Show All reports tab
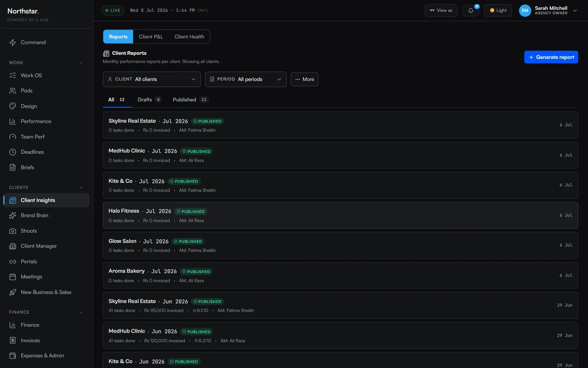 (117, 100)
